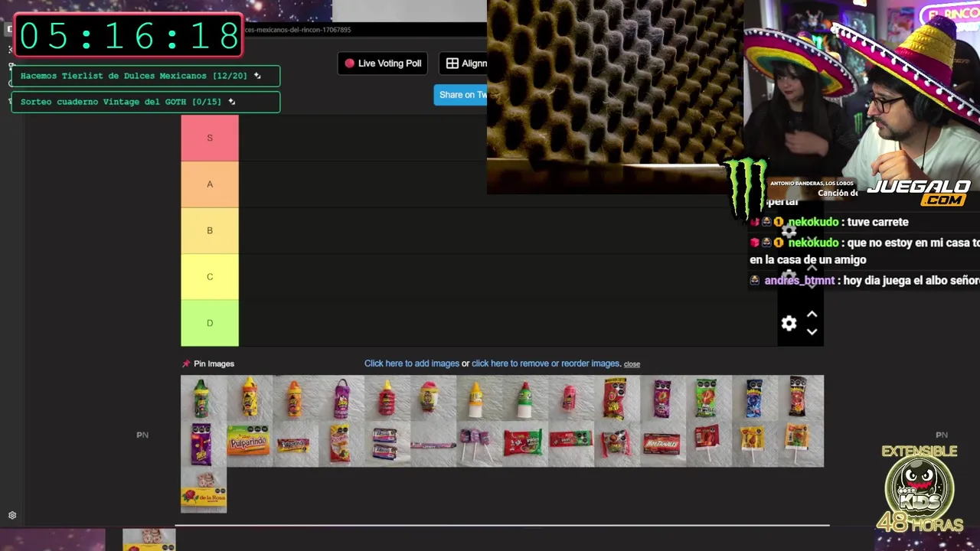Select the white bottle with green cap image
Viewport: 980px width, 551px height.
[525, 398]
